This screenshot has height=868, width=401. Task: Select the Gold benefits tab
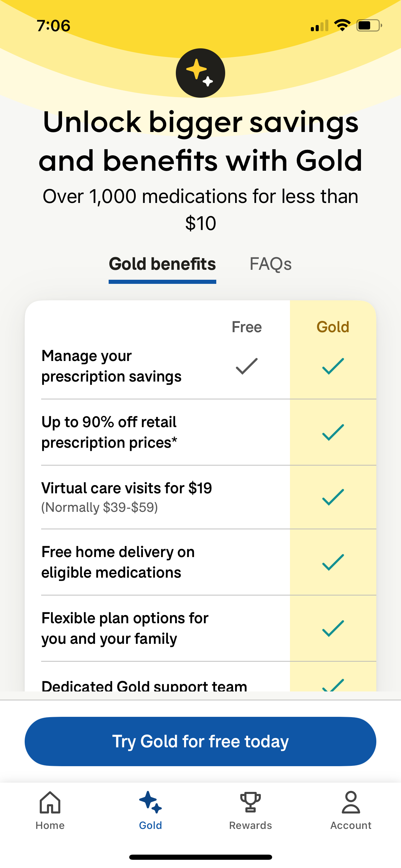pyautogui.click(x=162, y=264)
